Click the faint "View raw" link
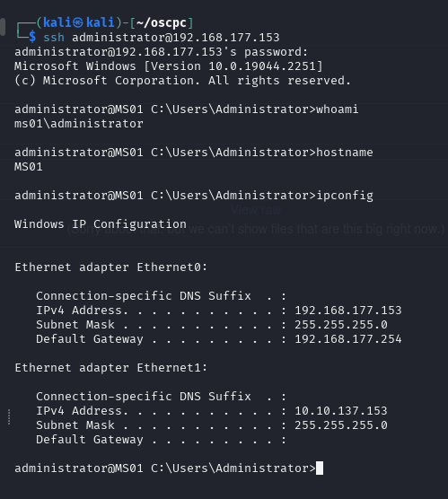Image resolution: width=448 pixels, height=499 pixels. [256, 210]
